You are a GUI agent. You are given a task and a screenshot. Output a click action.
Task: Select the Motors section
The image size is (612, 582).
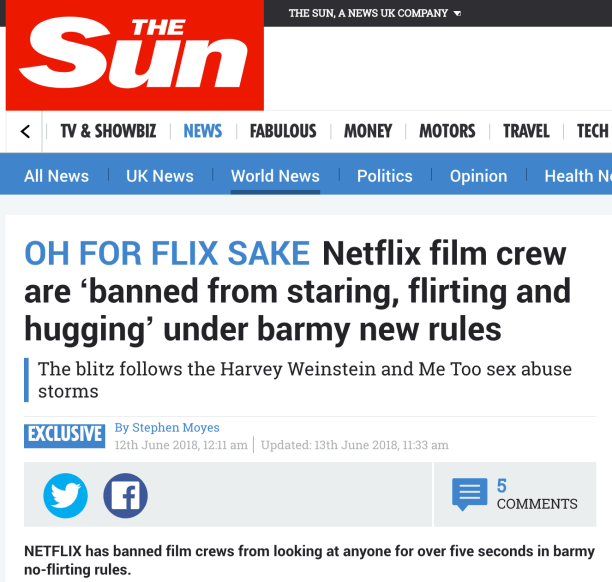coord(447,131)
